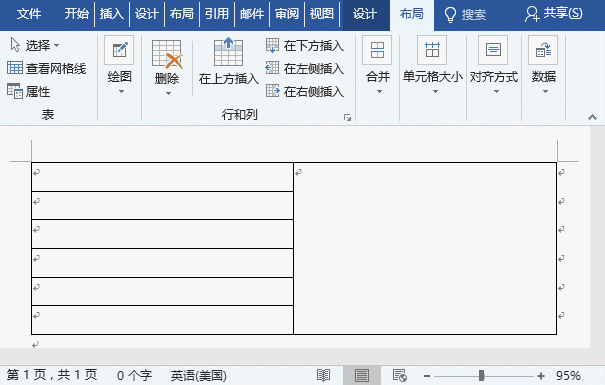Click 在右侧插入 insert right
This screenshot has height=385, width=605.
point(305,91)
